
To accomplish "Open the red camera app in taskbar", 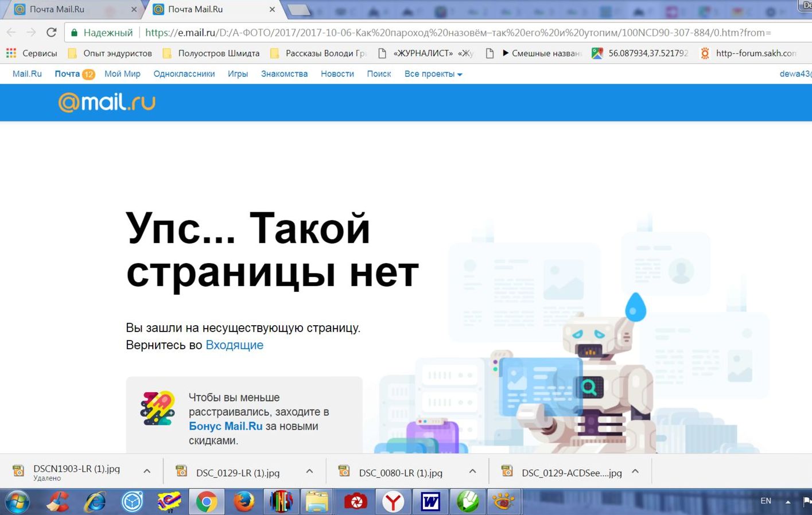I will pos(356,502).
